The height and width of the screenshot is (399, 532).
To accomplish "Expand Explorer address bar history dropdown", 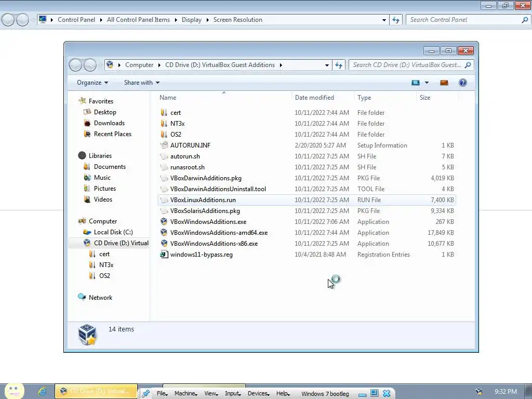I will tap(327, 65).
